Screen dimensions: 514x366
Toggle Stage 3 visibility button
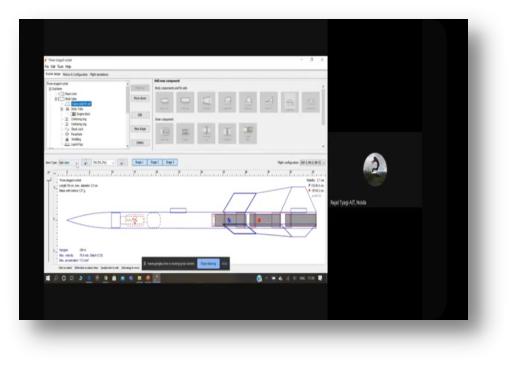(x=170, y=162)
